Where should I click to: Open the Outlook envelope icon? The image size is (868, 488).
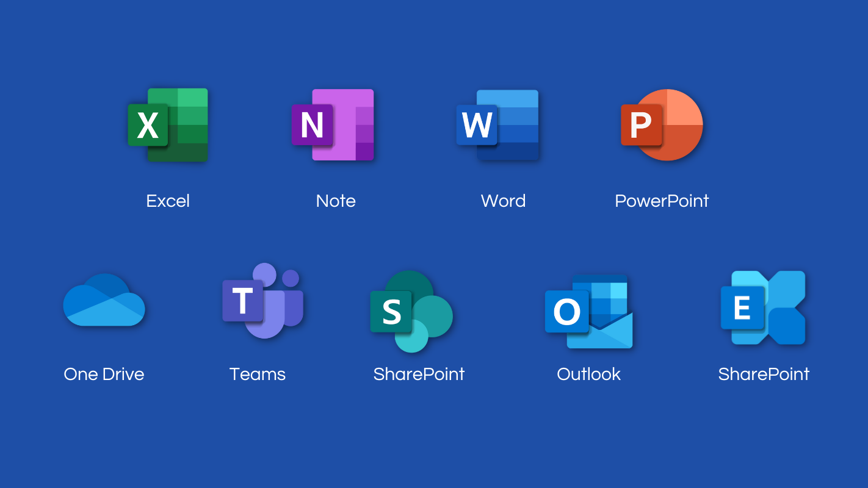pyautogui.click(x=589, y=312)
